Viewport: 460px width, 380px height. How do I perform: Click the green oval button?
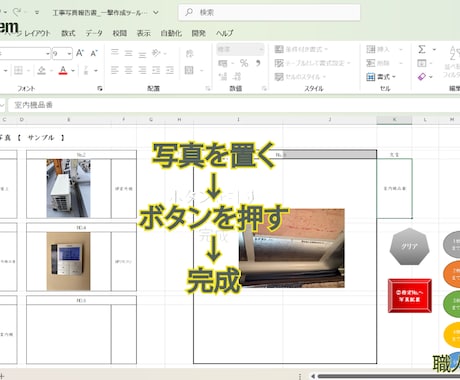(x=452, y=304)
